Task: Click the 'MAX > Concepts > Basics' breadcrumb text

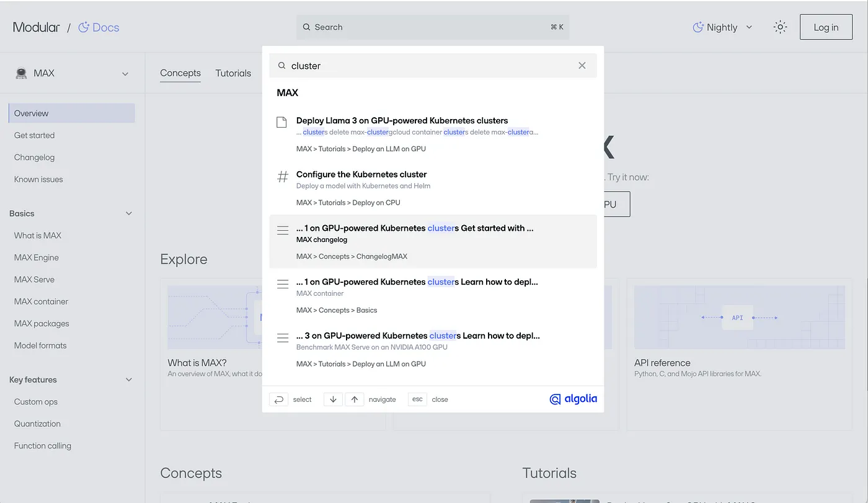Action: (x=337, y=310)
